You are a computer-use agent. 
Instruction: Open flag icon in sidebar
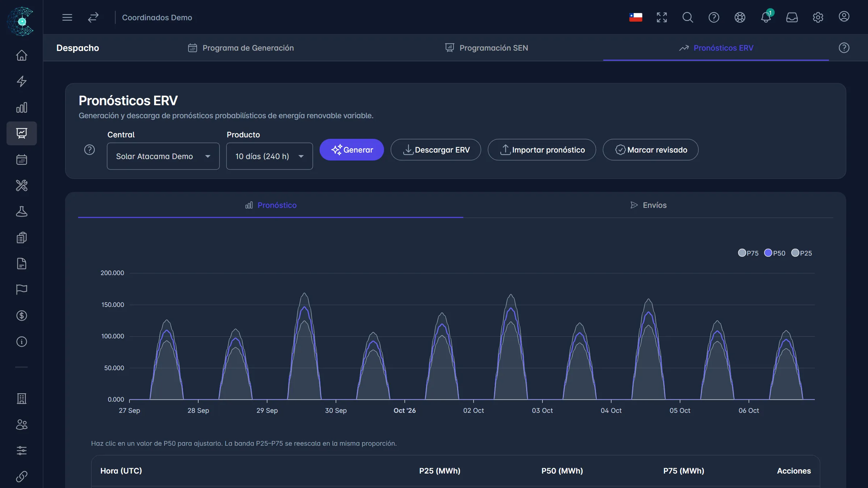pyautogui.click(x=22, y=290)
